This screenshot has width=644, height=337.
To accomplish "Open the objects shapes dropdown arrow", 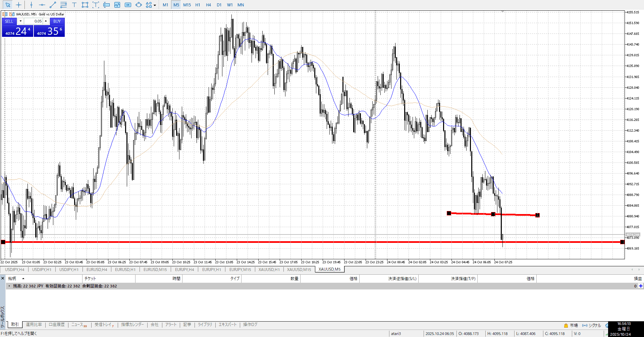I will 155,5.
